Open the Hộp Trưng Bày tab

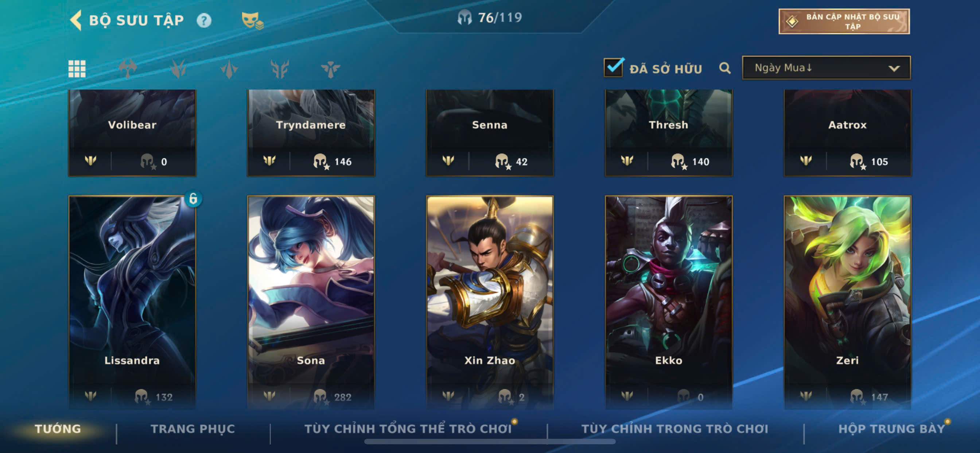point(891,429)
